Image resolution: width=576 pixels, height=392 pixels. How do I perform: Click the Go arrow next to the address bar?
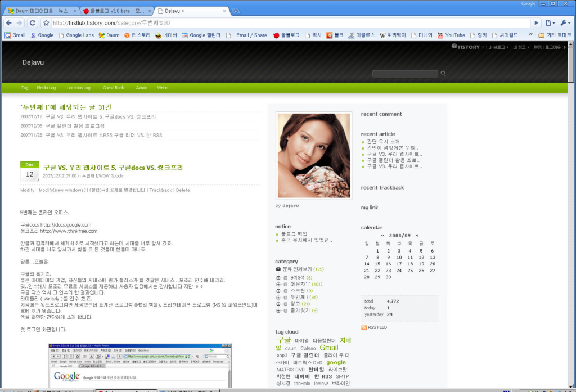click(536, 23)
